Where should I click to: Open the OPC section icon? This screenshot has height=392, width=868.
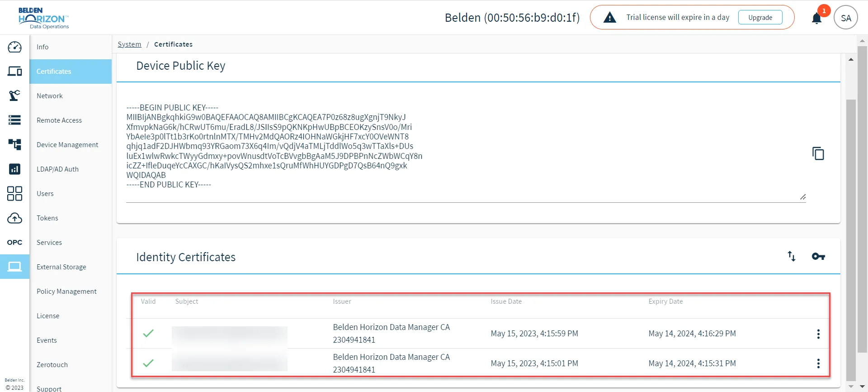(14, 242)
